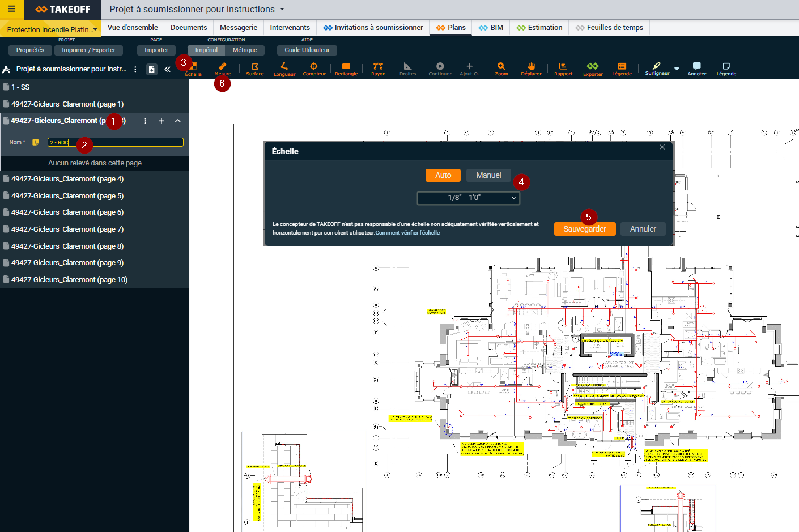Switch units to Métrique
This screenshot has height=532, width=799.
click(245, 50)
